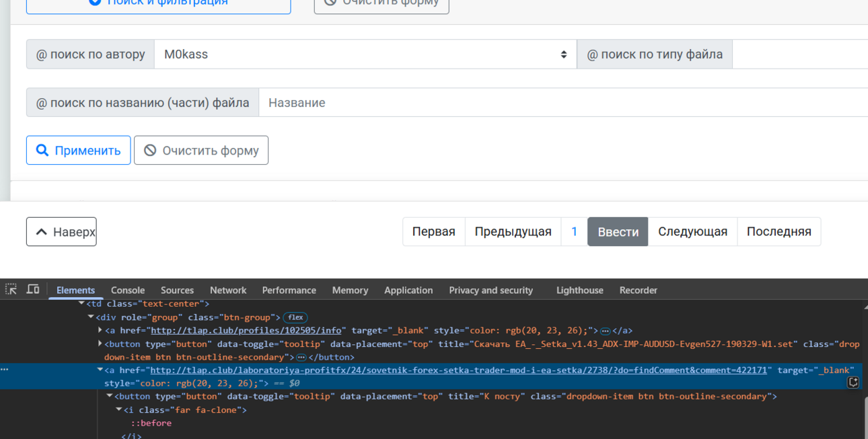Viewport: 868px width, 439px height.
Task: Click the Очистить форму button below the fields
Action: click(x=201, y=151)
